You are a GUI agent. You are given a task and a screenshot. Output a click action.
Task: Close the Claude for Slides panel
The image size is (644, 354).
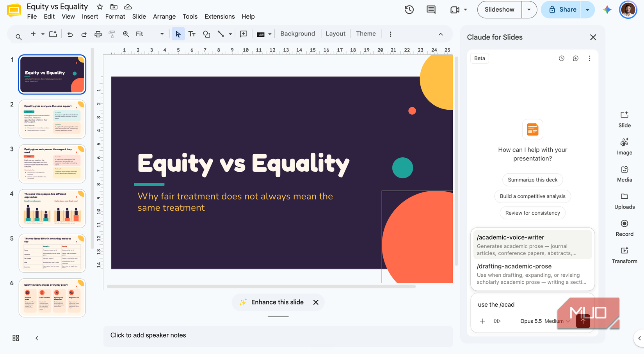593,37
